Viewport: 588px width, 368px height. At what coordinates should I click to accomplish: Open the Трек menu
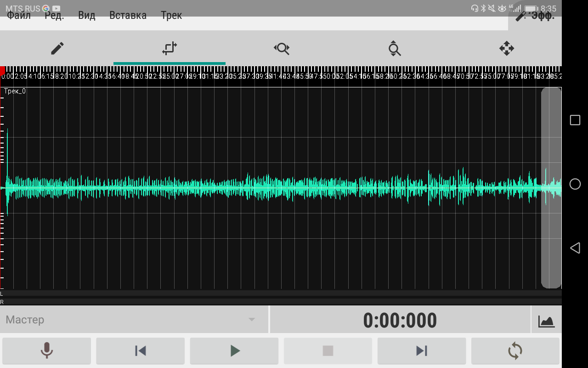coord(171,16)
